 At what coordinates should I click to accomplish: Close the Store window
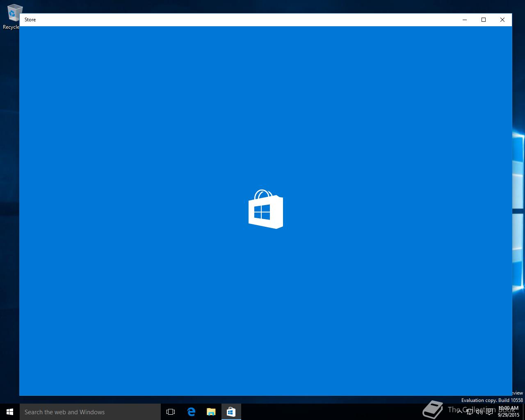(502, 20)
